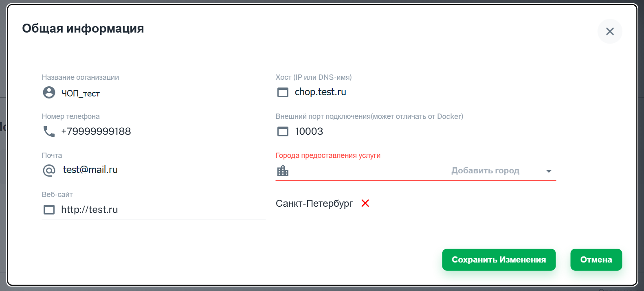Edit the host field chop.test.ru
Image resolution: width=644 pixels, height=291 pixels.
pos(424,92)
